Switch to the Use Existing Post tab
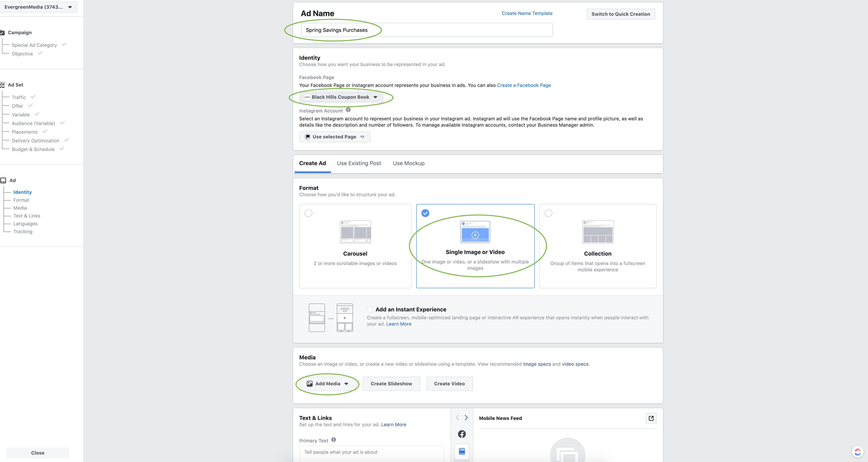868x462 pixels. pos(359,163)
